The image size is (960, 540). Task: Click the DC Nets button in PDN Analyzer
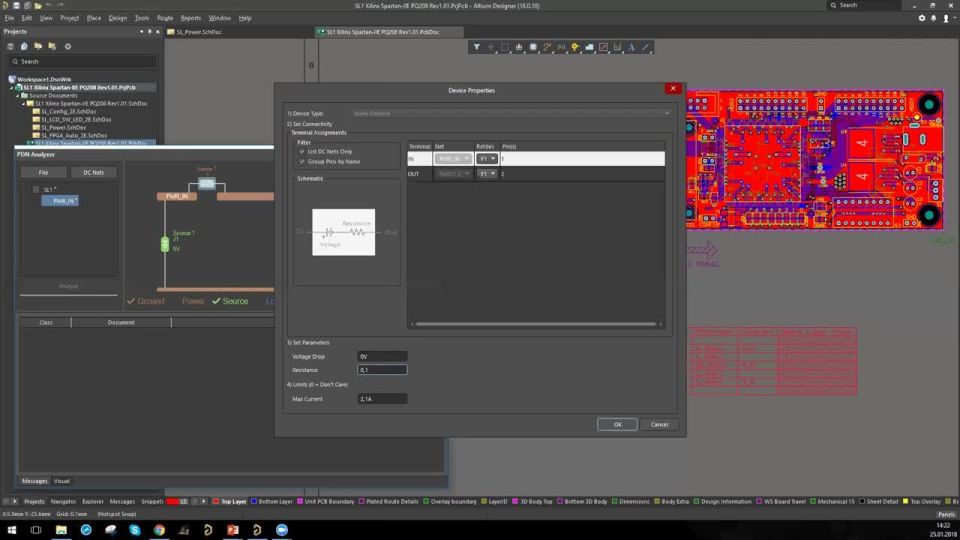[x=94, y=173]
